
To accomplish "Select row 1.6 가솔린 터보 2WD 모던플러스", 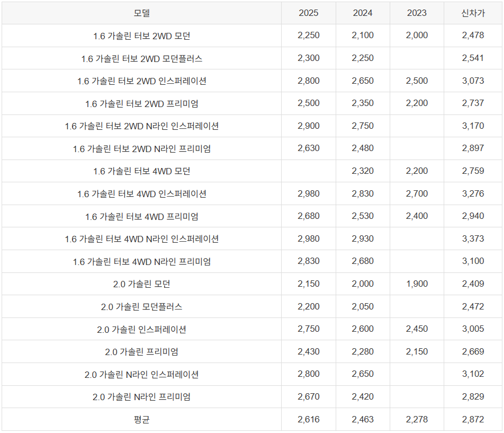I will coord(252,58).
